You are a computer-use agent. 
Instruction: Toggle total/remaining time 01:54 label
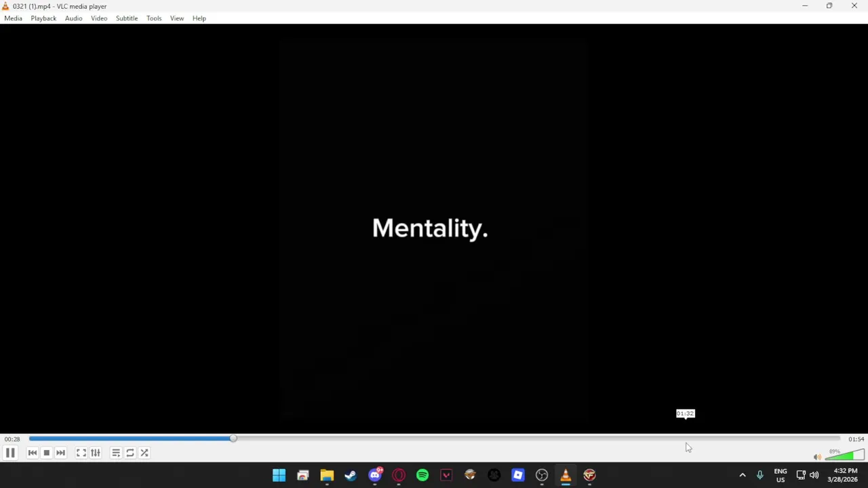pyautogui.click(x=856, y=439)
